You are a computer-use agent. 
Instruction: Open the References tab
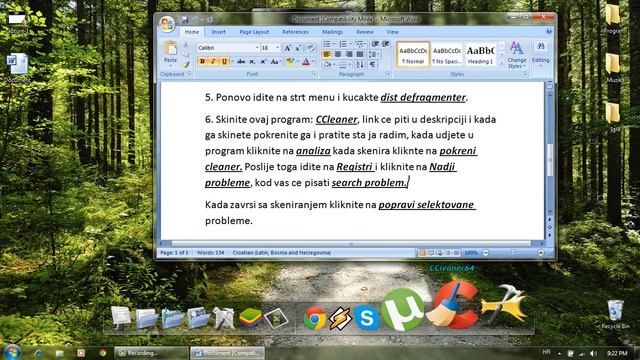(295, 32)
